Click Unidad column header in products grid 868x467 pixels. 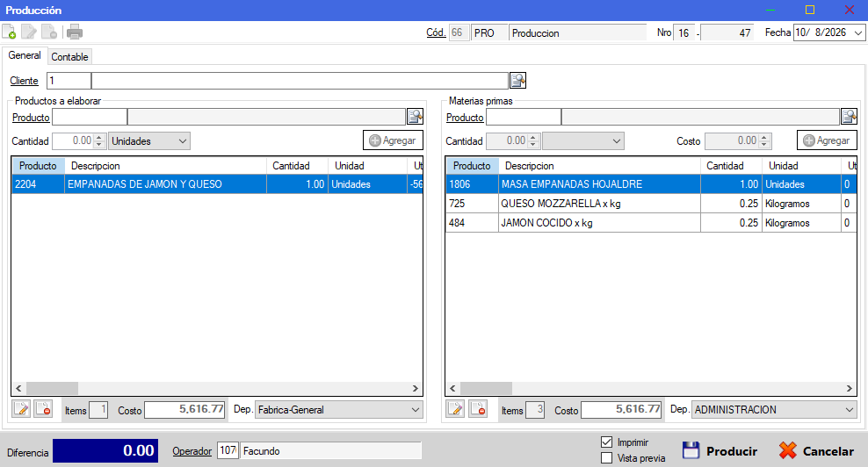coord(367,166)
